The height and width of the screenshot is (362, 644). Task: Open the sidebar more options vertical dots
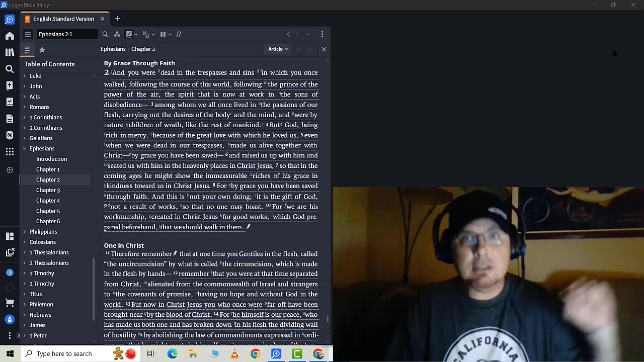(x=10, y=335)
